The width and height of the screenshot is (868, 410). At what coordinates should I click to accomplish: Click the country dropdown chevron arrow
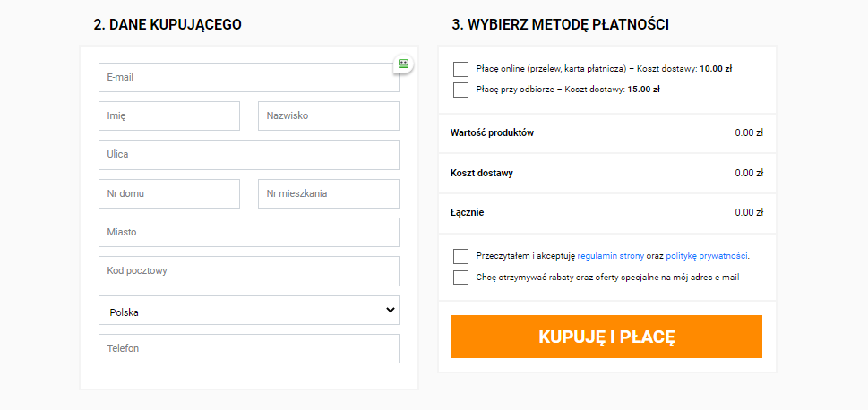[x=390, y=310]
